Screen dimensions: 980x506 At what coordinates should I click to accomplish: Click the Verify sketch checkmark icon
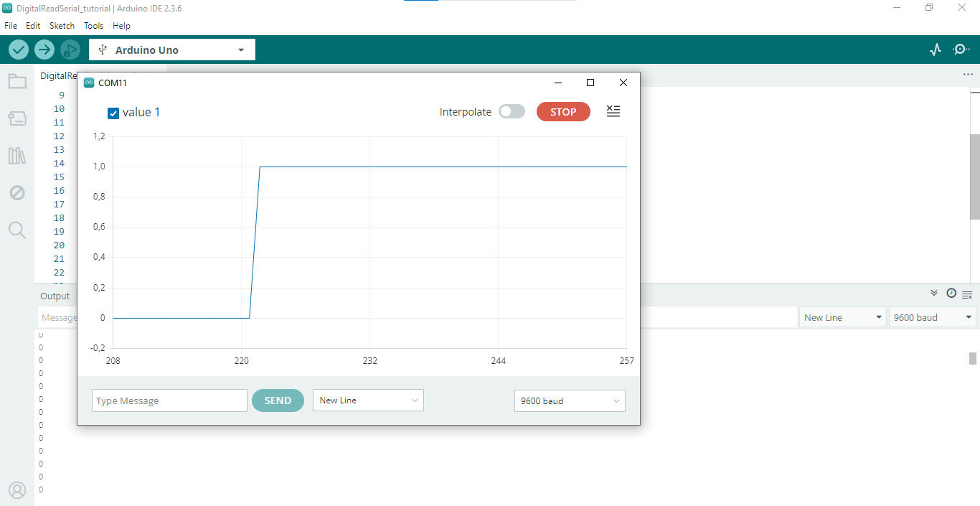click(x=19, y=50)
